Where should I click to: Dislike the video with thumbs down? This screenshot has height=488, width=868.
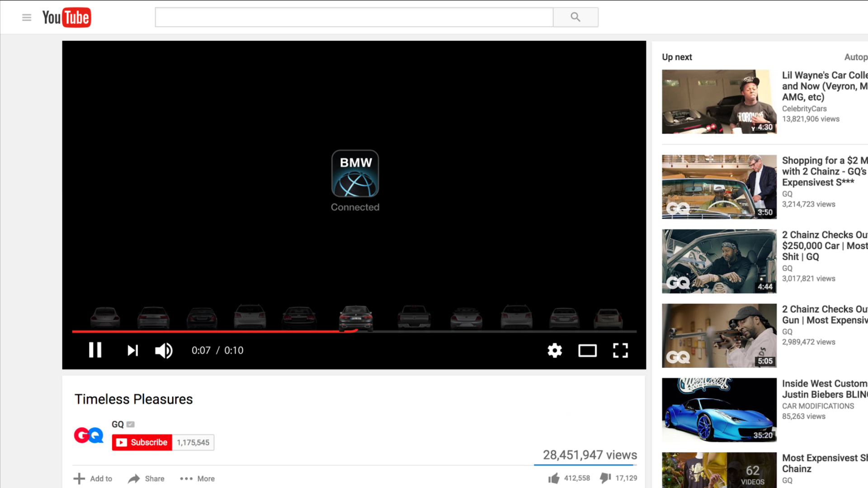[x=605, y=478]
